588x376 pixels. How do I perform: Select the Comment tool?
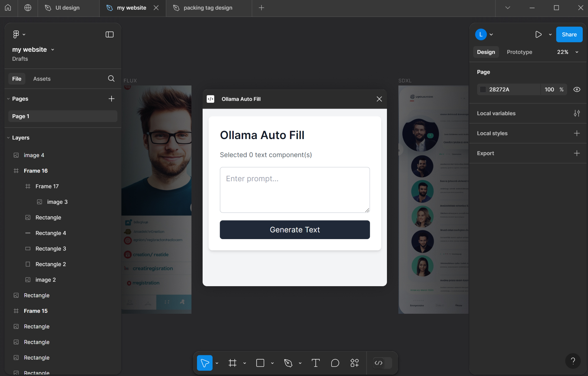tap(335, 363)
